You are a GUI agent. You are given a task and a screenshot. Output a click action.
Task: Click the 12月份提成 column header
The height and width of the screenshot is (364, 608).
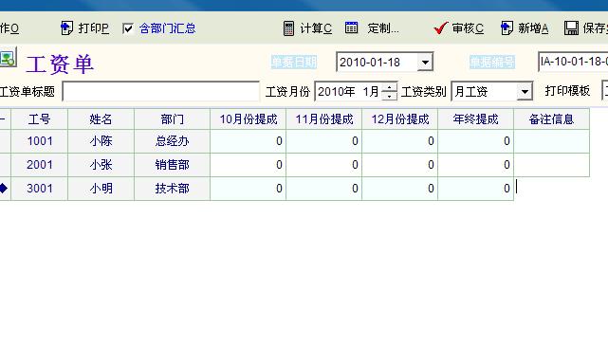click(399, 119)
